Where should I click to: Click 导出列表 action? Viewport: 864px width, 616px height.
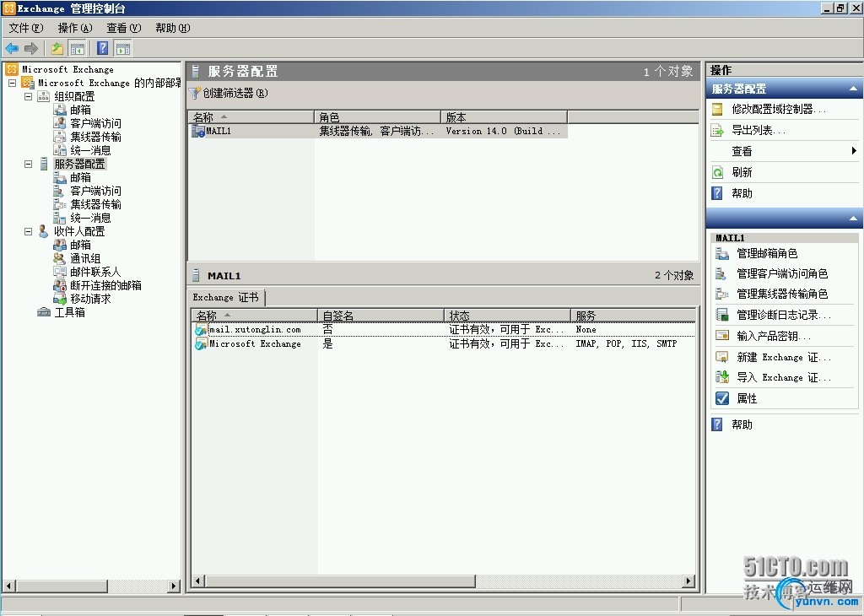click(759, 130)
